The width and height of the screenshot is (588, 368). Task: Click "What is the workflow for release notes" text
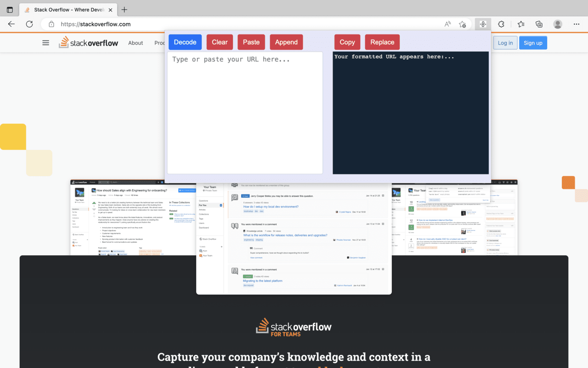285,235
